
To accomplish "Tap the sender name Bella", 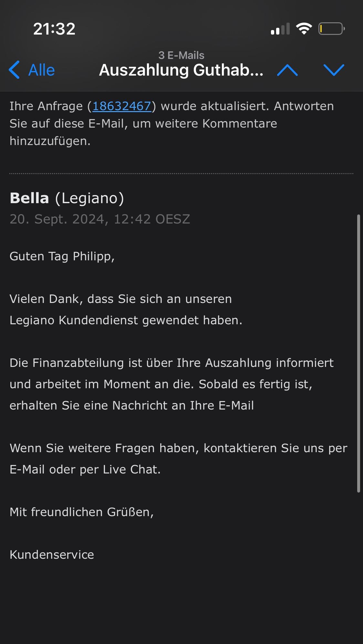I will pos(29,198).
